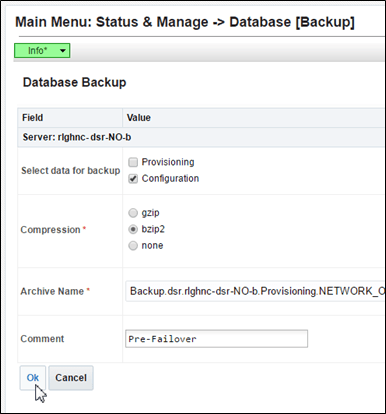Select none compression option
The width and height of the screenshot is (386, 414).
pyautogui.click(x=133, y=246)
